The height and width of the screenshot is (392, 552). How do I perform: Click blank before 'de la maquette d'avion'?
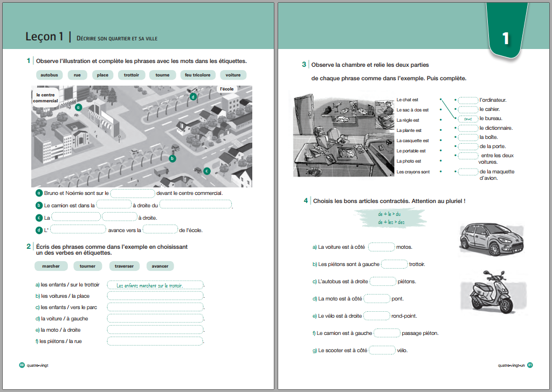pos(468,172)
